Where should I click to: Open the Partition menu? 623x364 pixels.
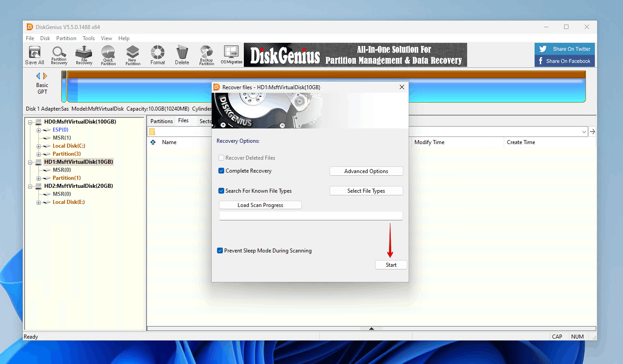[66, 38]
